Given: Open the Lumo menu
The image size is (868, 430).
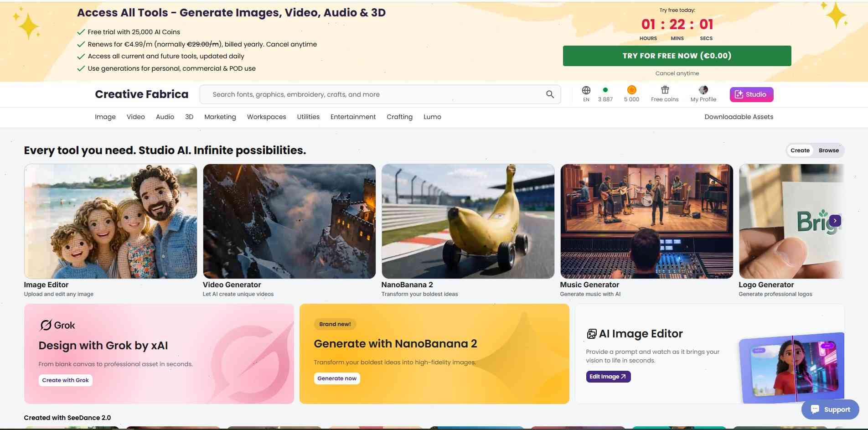Looking at the screenshot, I should [432, 117].
